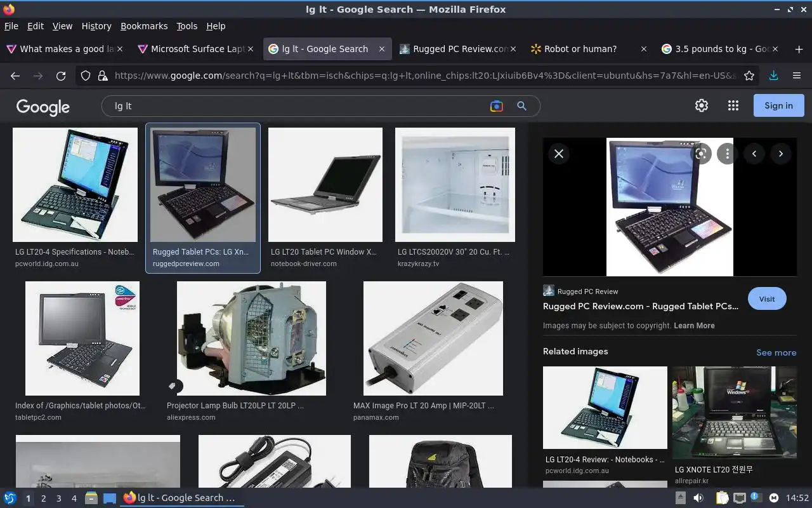Click the panamax.com source text

(x=376, y=417)
